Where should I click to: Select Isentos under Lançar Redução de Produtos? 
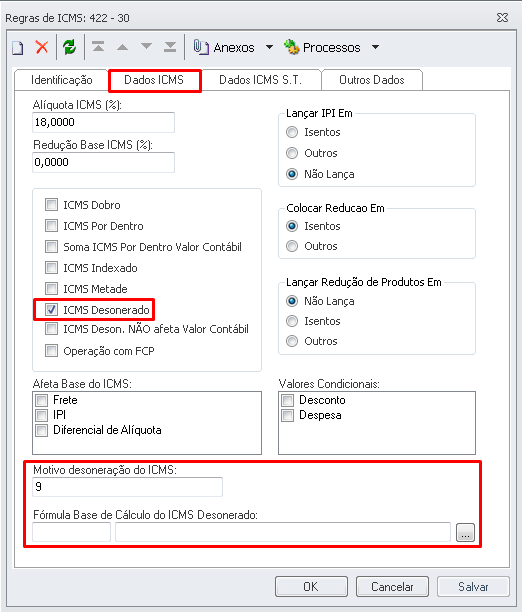(x=292, y=321)
